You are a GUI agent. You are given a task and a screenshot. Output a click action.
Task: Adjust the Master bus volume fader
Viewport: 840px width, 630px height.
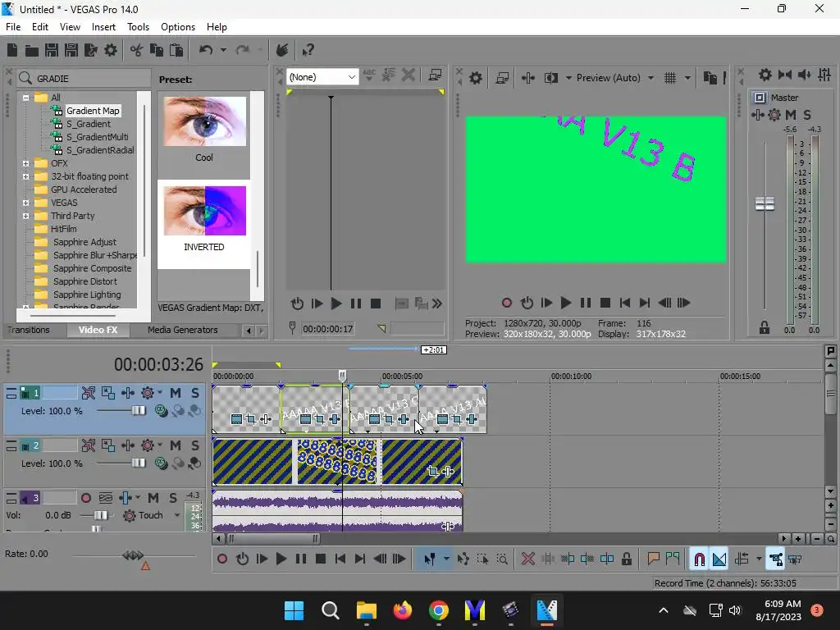click(765, 204)
